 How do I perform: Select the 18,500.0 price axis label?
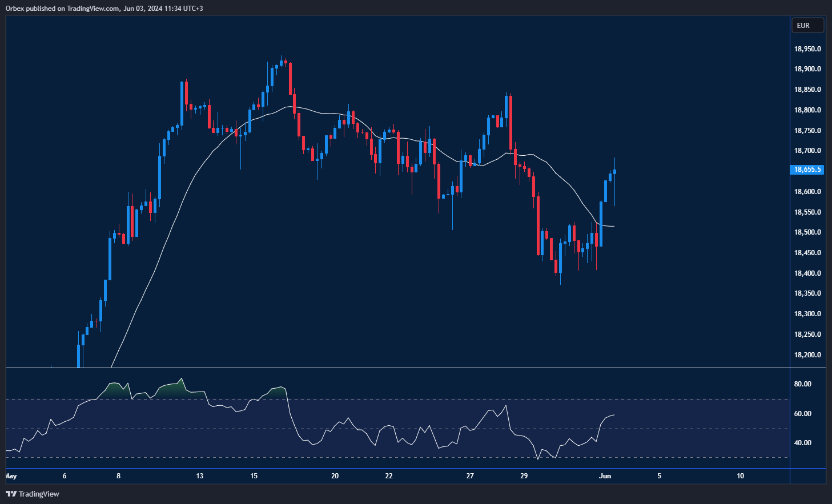[807, 232]
